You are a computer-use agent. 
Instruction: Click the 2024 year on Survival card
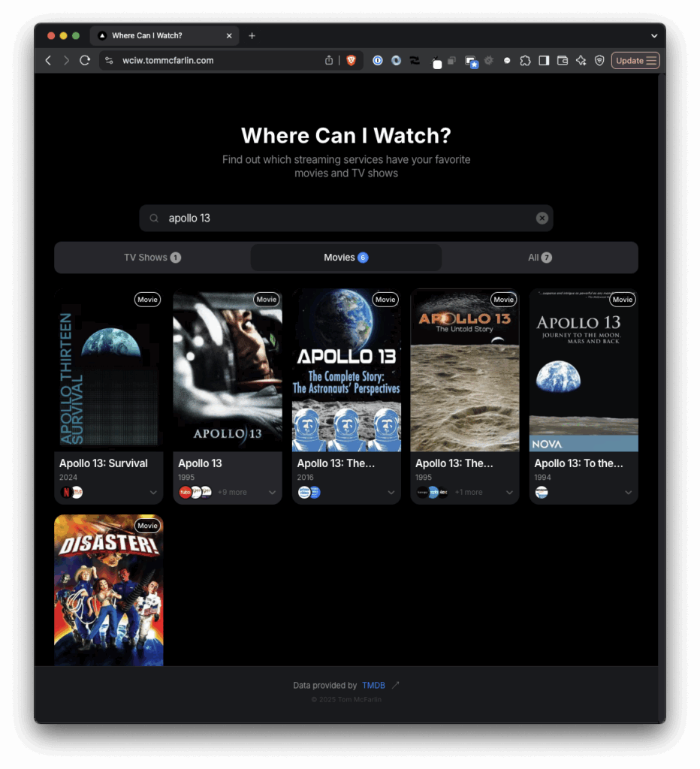[68, 478]
